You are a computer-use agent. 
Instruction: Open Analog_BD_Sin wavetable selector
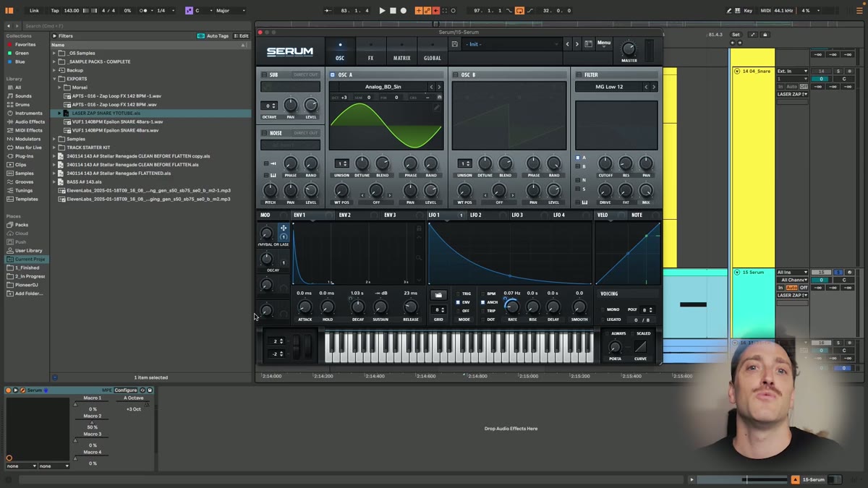point(383,87)
